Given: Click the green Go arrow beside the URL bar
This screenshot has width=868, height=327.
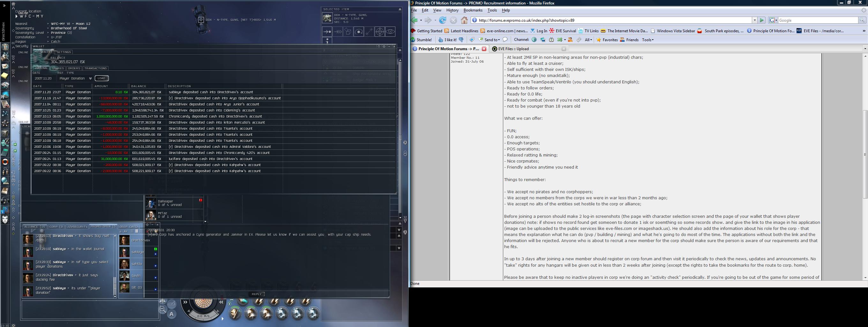Looking at the screenshot, I should click(x=761, y=20).
